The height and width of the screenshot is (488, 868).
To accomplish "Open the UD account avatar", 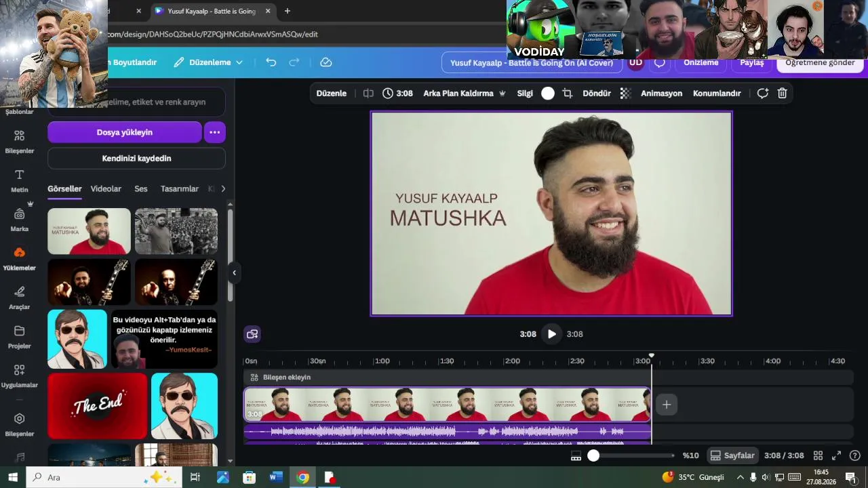I will pyautogui.click(x=635, y=63).
